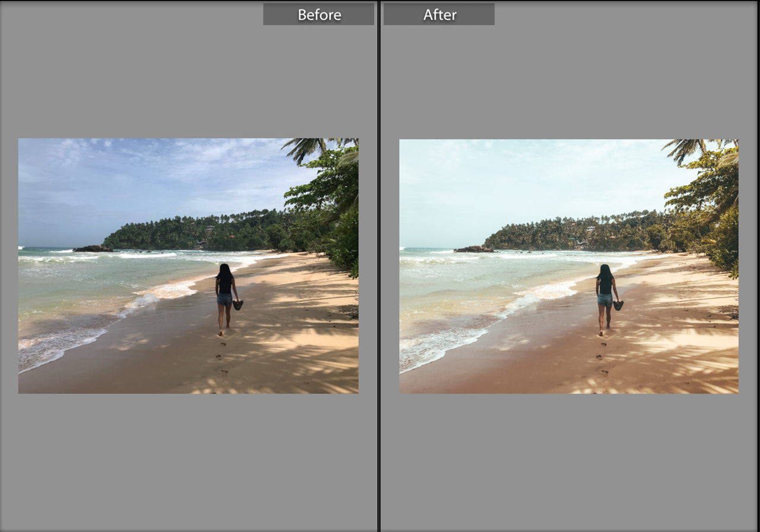Image resolution: width=760 pixels, height=532 pixels.
Task: Click the Before label
Action: coord(319,14)
